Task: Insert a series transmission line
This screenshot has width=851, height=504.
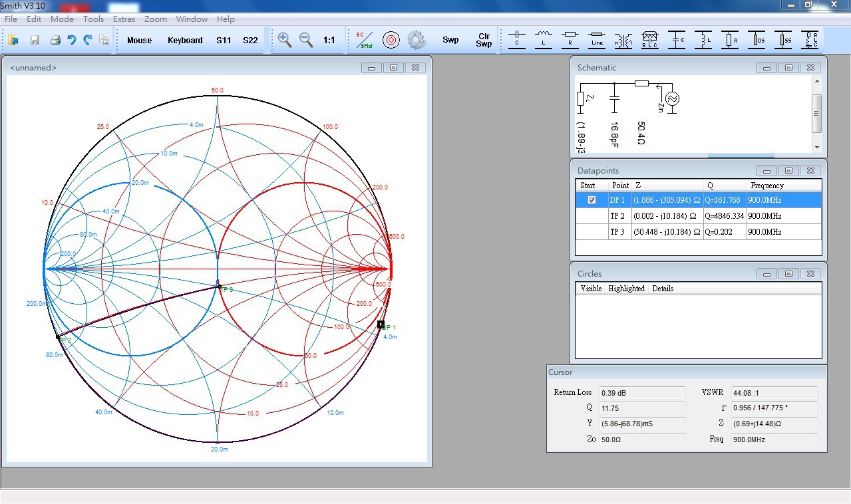Action: click(597, 40)
